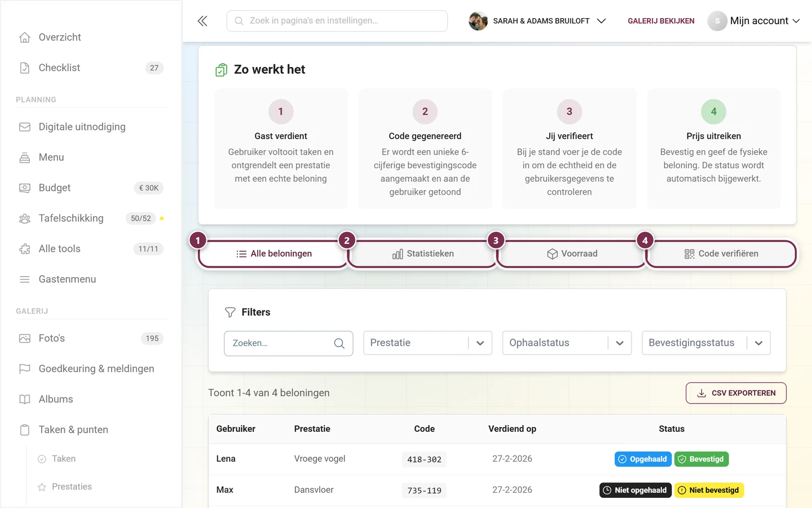This screenshot has width=812, height=508.
Task: Open the Code verifiëren tab
Action: coord(721,254)
